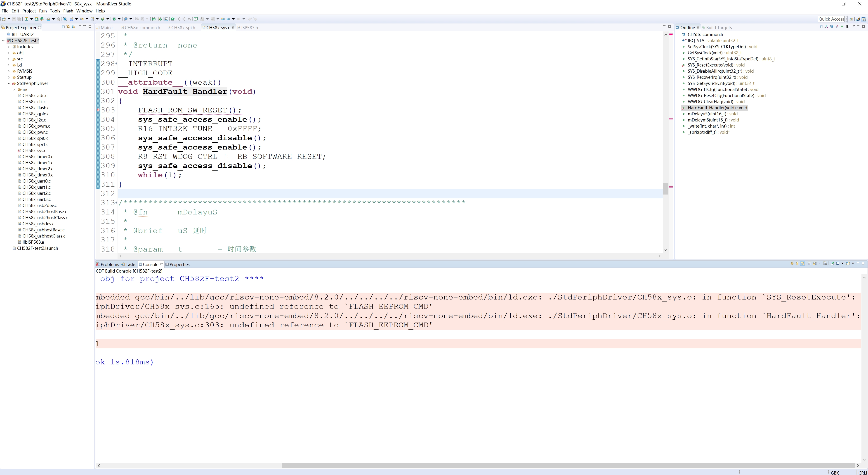Expand the src folder
The width and height of the screenshot is (868, 475).
(x=9, y=59)
